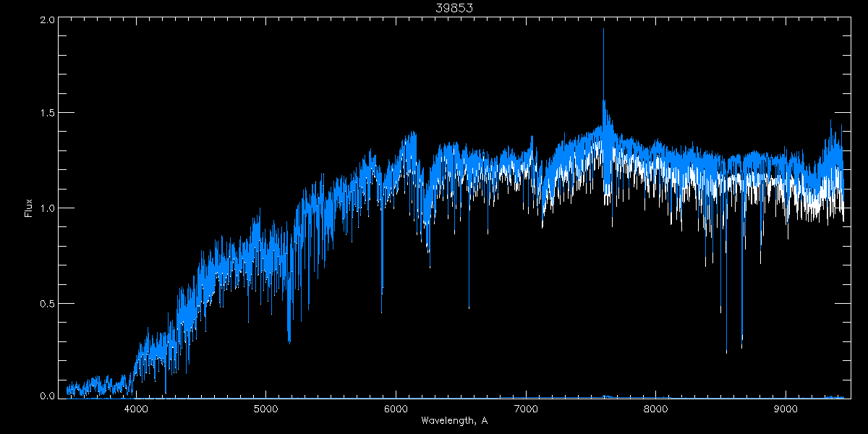868x434 pixels.
Task: Click bottom of absorption dip near 5180
Action: pos(289,341)
